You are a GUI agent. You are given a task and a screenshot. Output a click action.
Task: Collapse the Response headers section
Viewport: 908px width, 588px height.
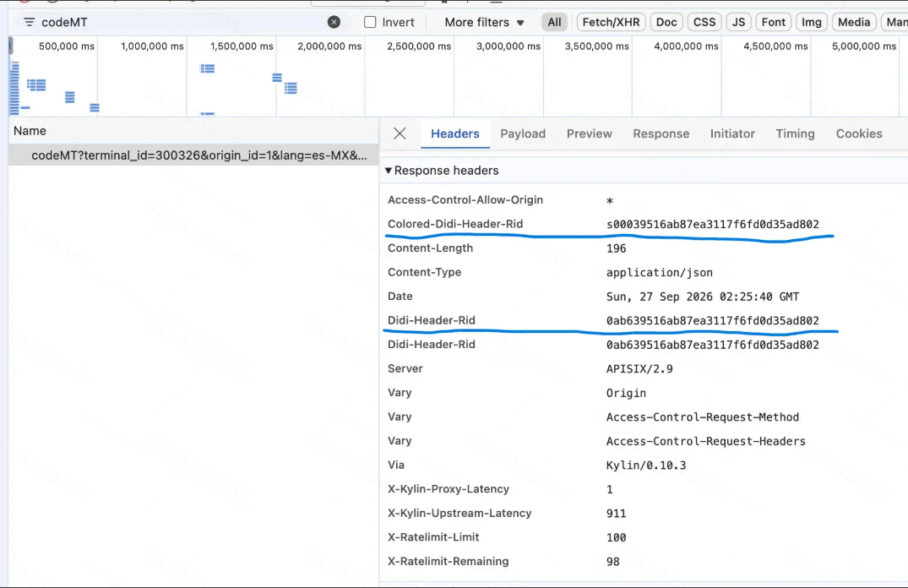coord(389,171)
